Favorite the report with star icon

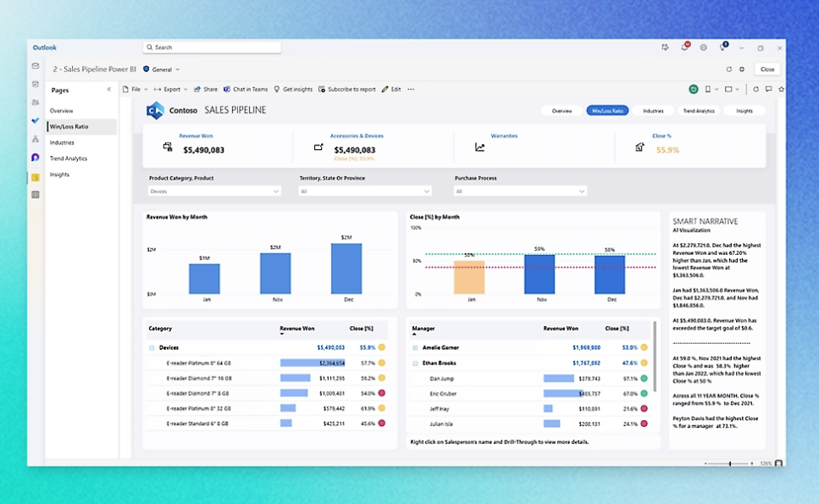tap(781, 89)
